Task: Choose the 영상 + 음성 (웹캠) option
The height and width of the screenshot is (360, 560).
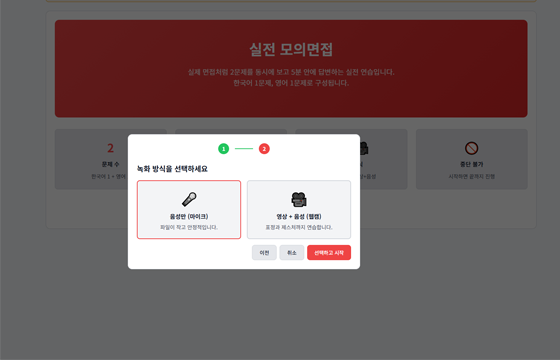Action: 299,209
